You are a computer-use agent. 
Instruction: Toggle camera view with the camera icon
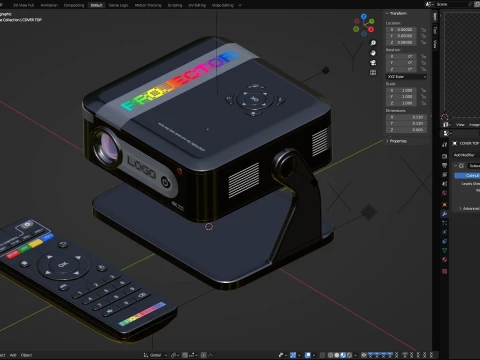point(373,63)
